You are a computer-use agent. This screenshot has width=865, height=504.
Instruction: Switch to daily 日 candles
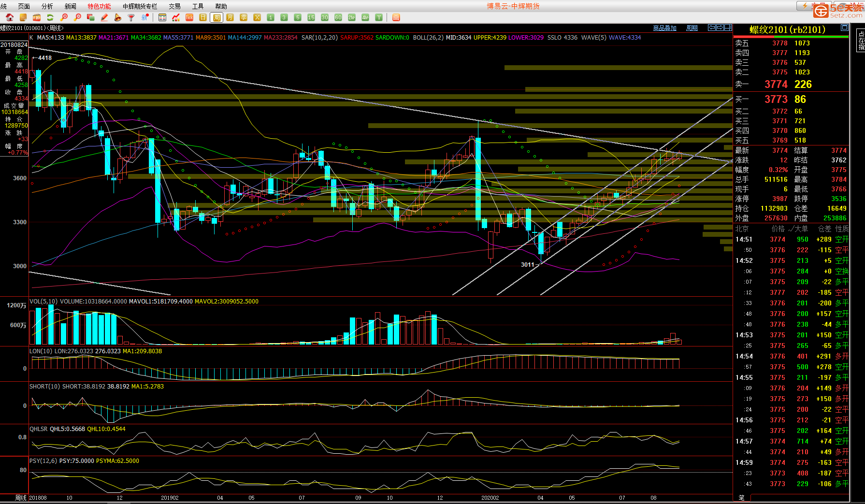coord(203,17)
